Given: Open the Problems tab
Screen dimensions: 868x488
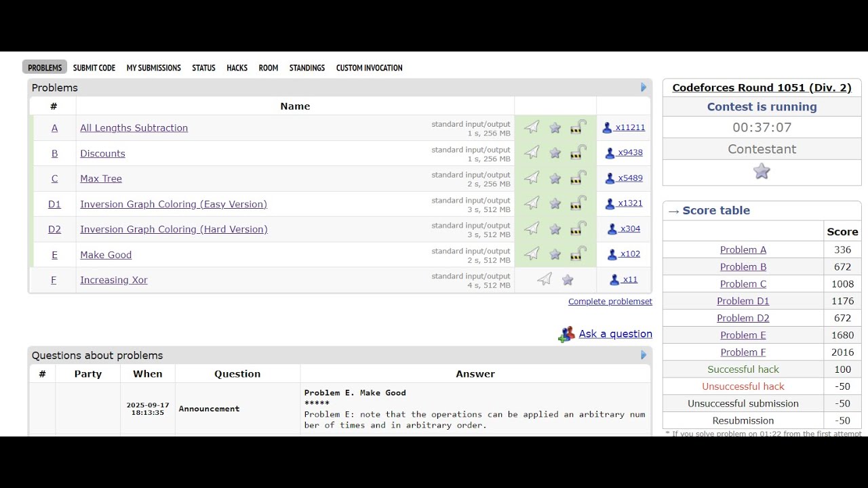Looking at the screenshot, I should click(45, 68).
